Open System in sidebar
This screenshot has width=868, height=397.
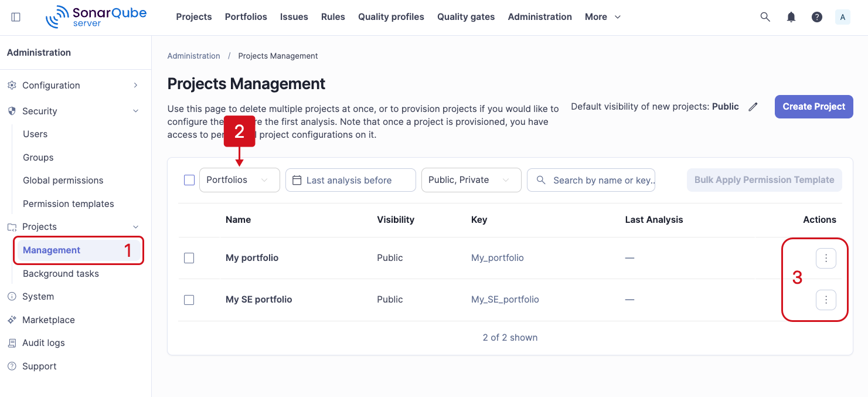tap(38, 297)
